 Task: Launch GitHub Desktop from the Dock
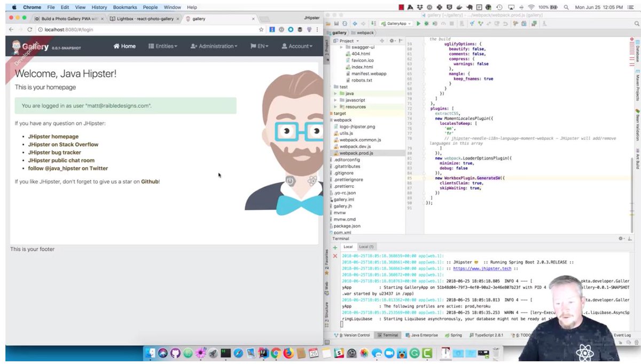point(176,353)
